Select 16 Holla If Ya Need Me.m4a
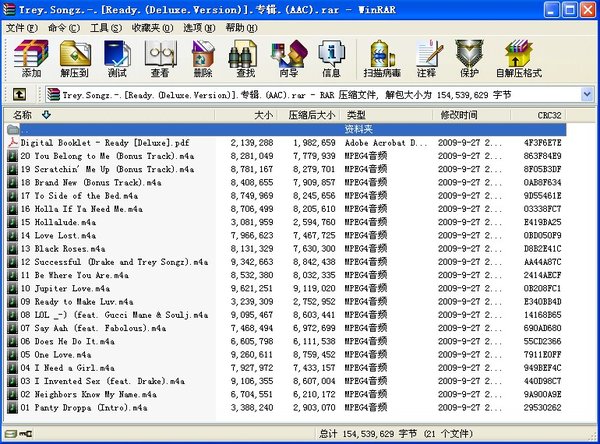 pyautogui.click(x=82, y=209)
